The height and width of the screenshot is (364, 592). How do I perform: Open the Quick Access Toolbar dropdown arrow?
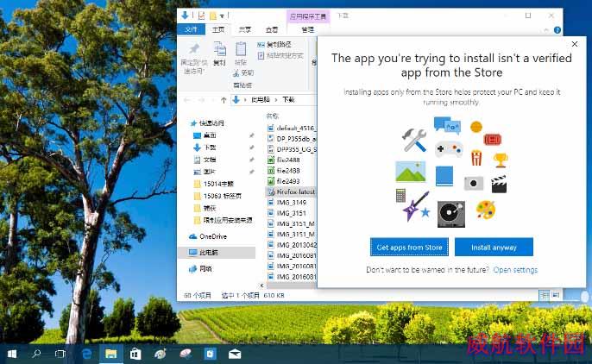(223, 16)
